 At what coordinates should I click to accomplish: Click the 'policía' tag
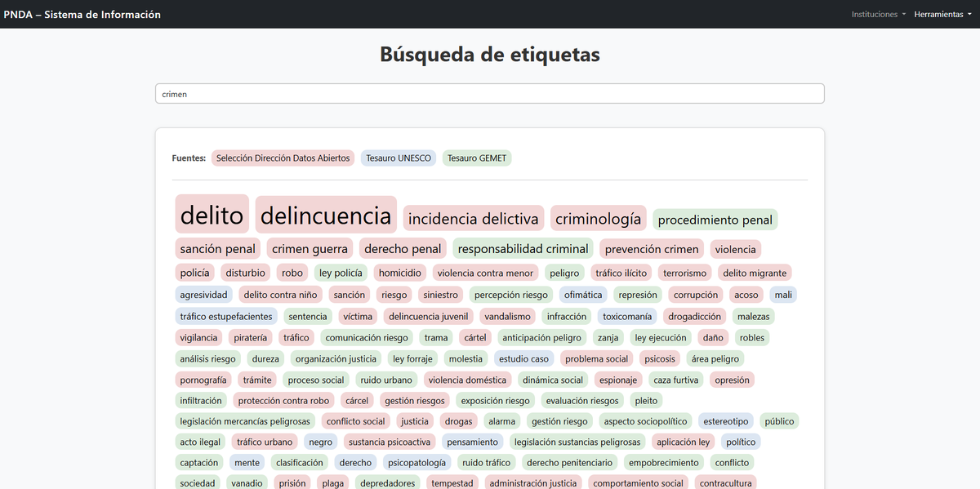point(195,273)
